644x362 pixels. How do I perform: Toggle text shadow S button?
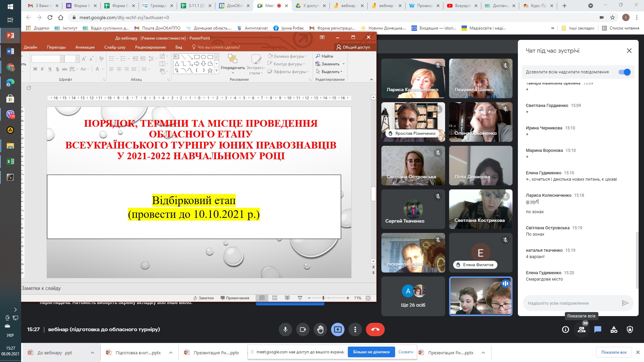point(57,69)
